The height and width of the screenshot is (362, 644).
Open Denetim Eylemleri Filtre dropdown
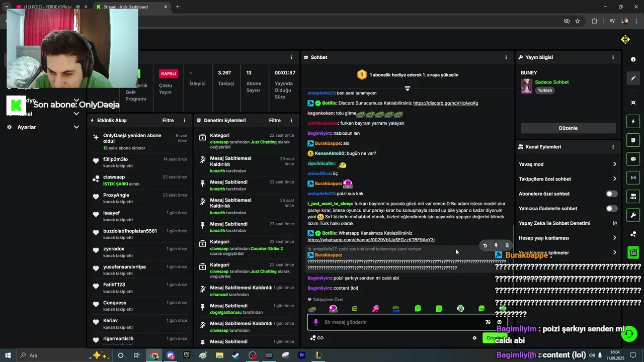(275, 121)
